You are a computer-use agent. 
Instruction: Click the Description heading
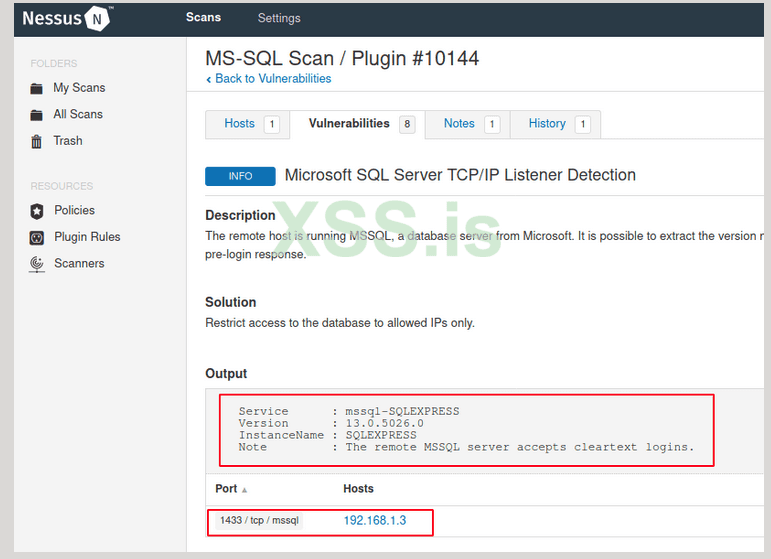(x=240, y=215)
